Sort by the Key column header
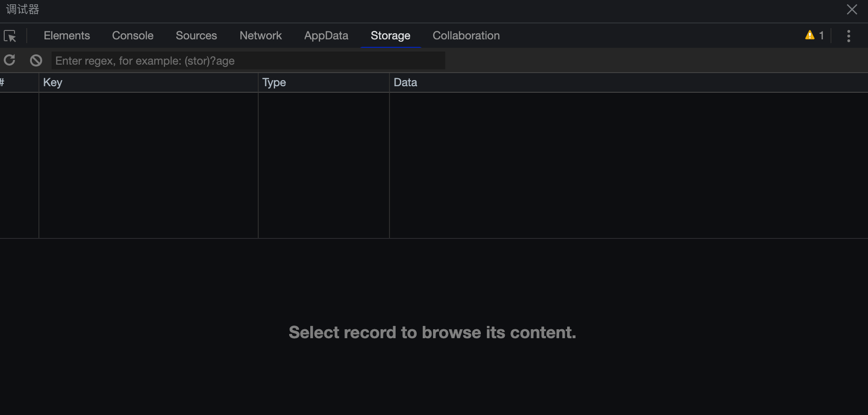Image resolution: width=868 pixels, height=415 pixels. (x=148, y=82)
